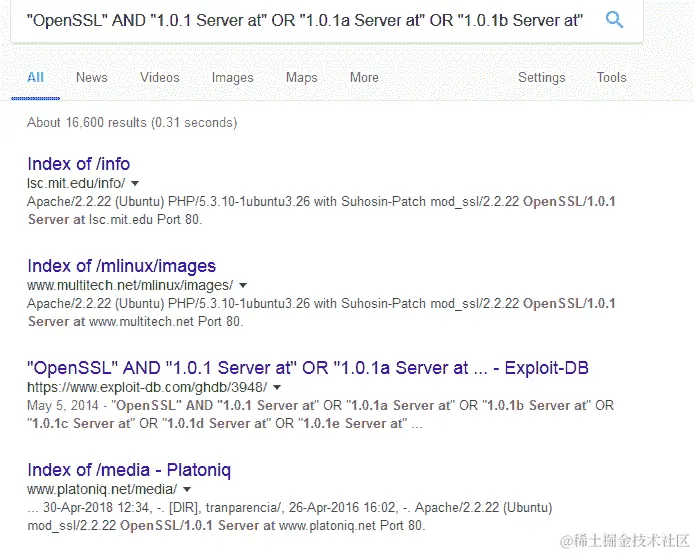Screen dimensions: 695x554
Task: Click snippet 'Server at www.multitech.net Port 80.'
Action: point(135,321)
